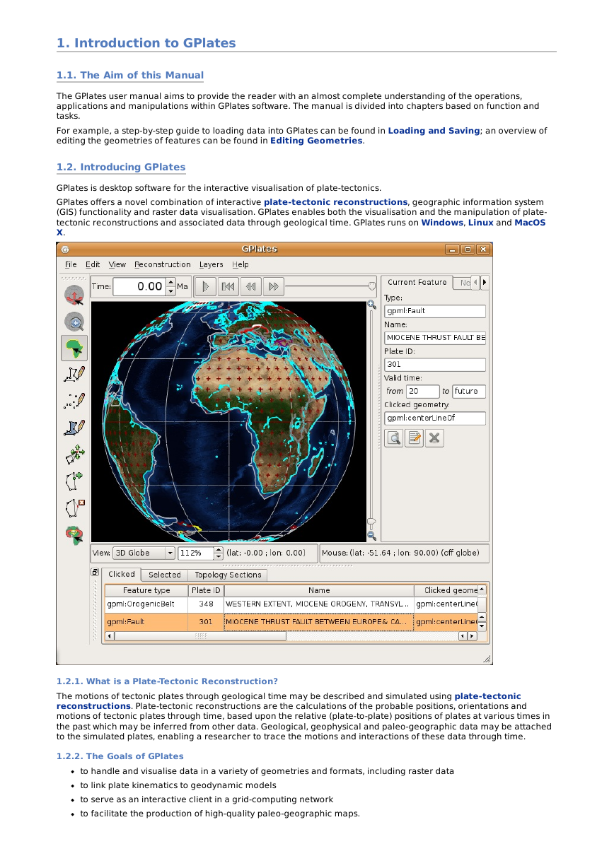This screenshot has height=868, width=614.
Task: Click the Plate ID column header
Action: pyautogui.click(x=206, y=590)
